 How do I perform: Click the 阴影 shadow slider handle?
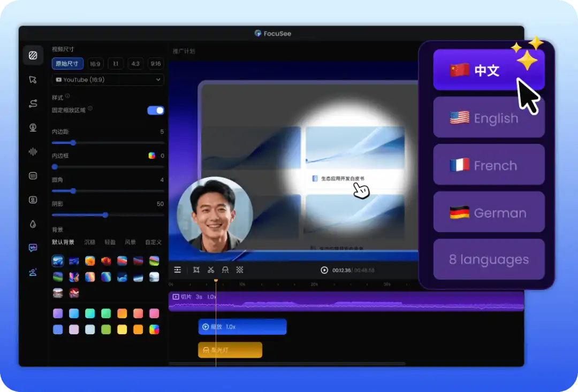point(105,215)
